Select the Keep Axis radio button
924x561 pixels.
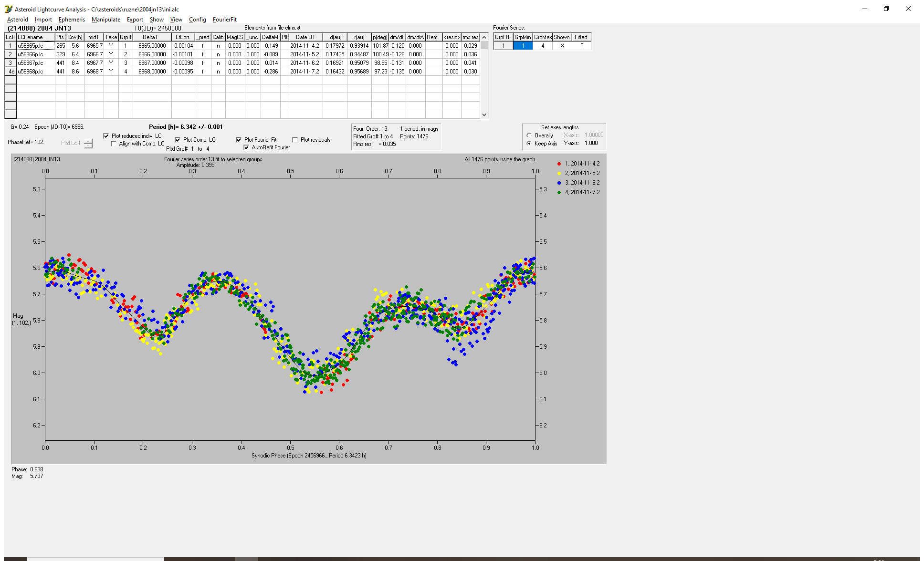coord(529,144)
